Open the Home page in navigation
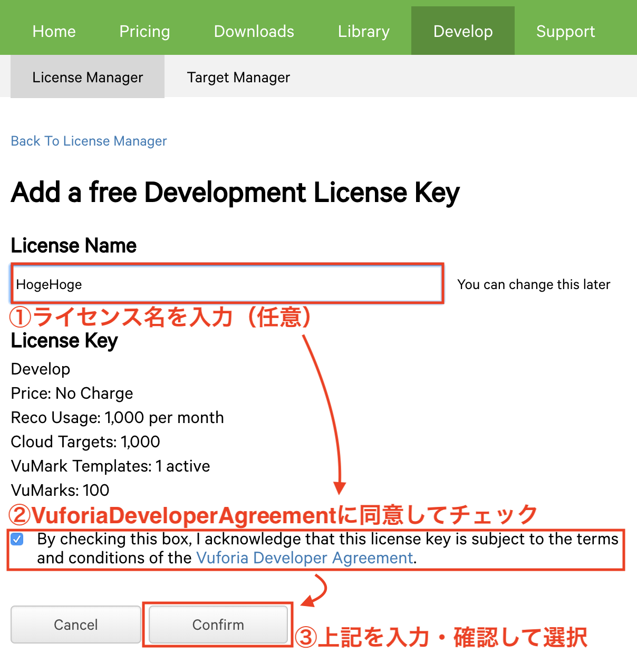Image resolution: width=637 pixels, height=672 pixels. click(x=54, y=31)
